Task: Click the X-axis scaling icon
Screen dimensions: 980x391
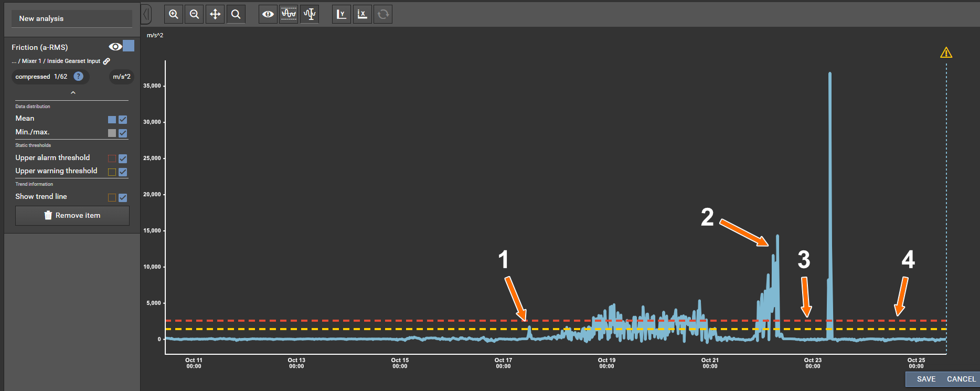Action: click(362, 14)
